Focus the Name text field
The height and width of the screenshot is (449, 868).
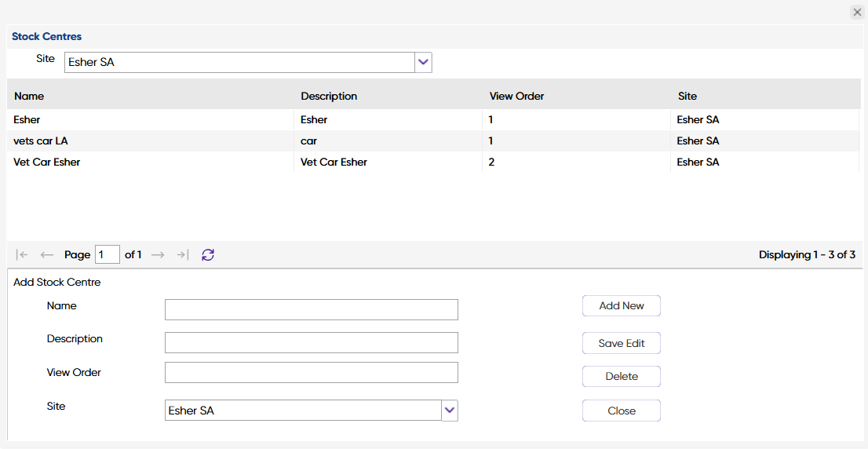[x=311, y=310]
